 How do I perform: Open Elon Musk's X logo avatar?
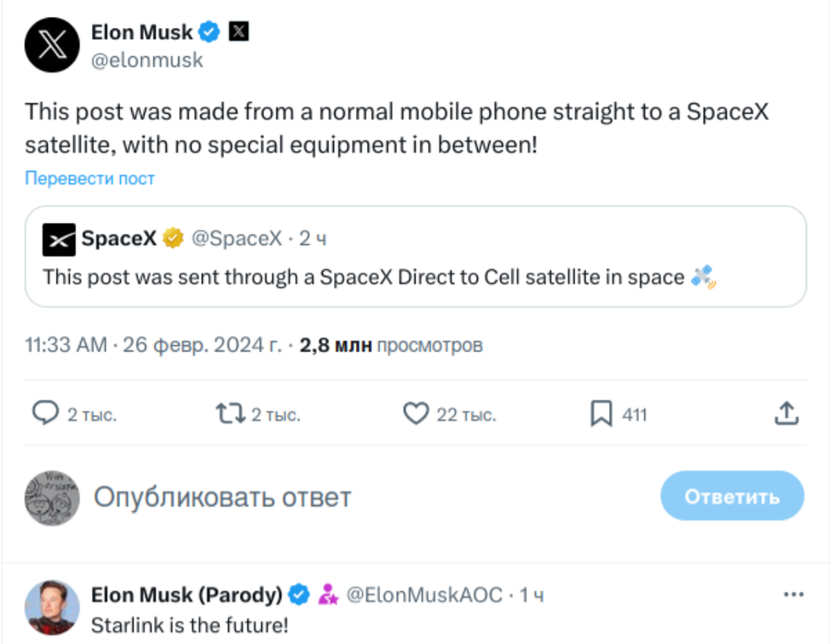pos(52,45)
